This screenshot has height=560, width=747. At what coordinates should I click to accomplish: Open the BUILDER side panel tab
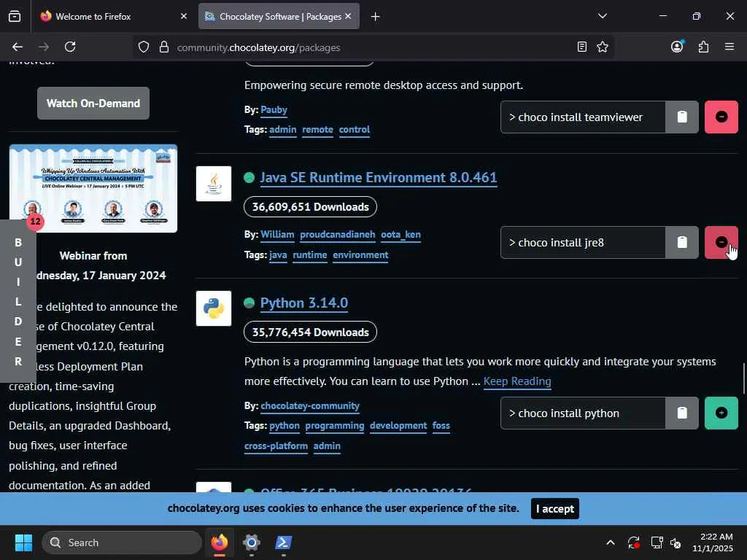pyautogui.click(x=18, y=301)
